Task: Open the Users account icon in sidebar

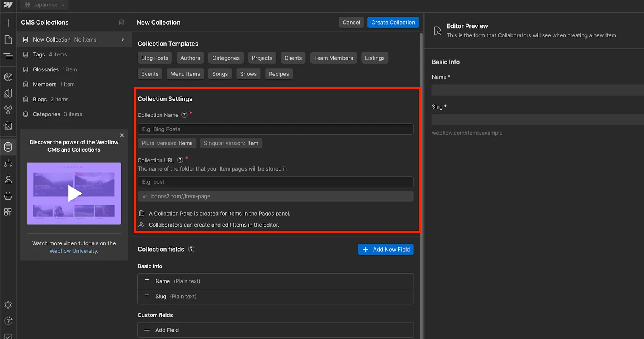Action: coord(8,180)
